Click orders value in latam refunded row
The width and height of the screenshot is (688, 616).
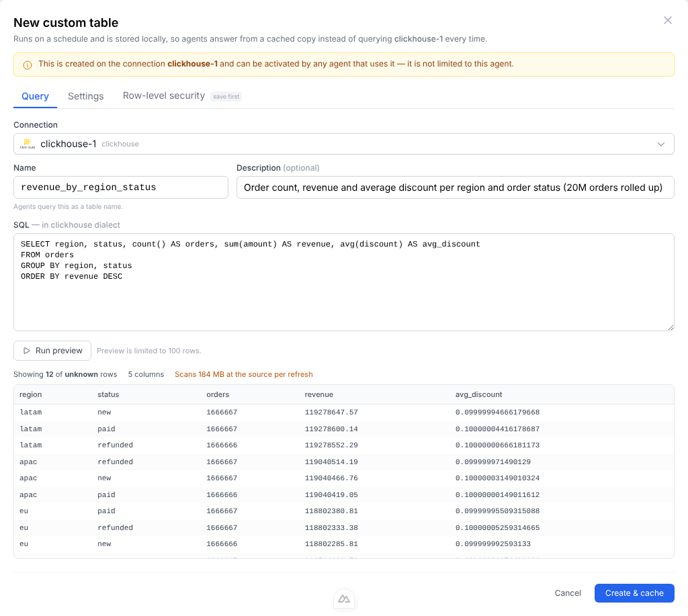(x=222, y=445)
